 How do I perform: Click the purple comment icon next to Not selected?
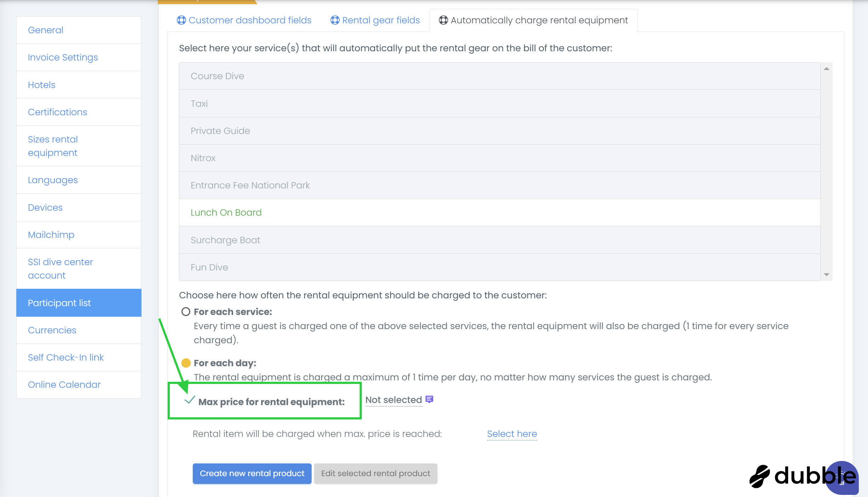[x=429, y=399]
